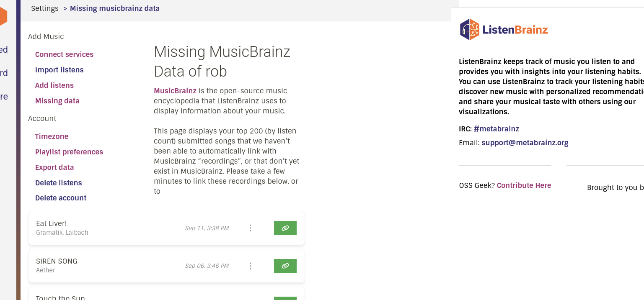Select Delete listens option
The height and width of the screenshot is (300, 644).
58,183
